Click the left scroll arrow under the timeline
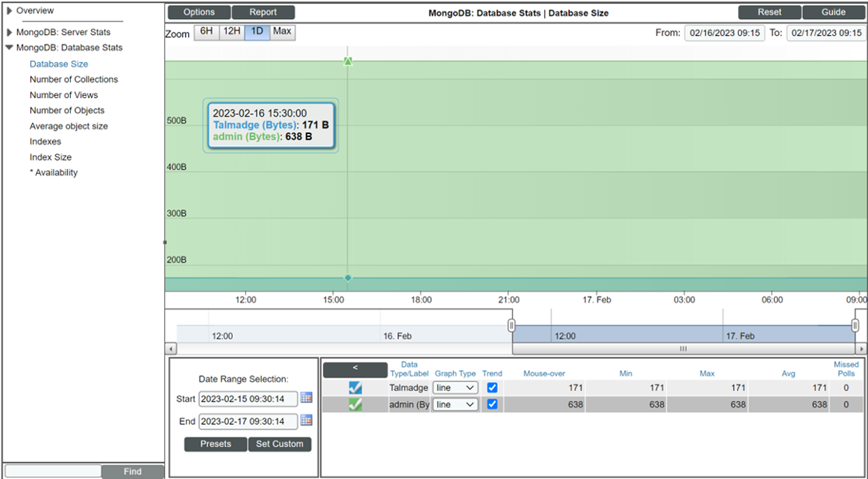Viewport: 868px width, 479px height. [171, 349]
